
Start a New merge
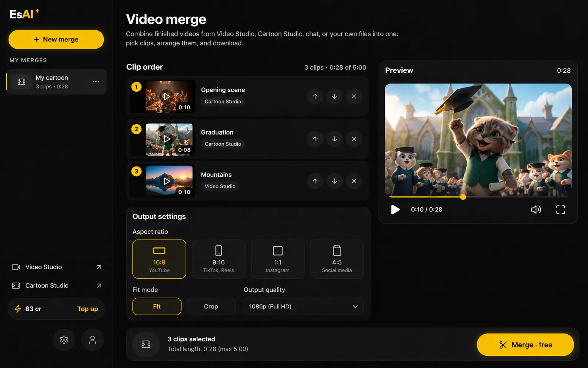[56, 39]
